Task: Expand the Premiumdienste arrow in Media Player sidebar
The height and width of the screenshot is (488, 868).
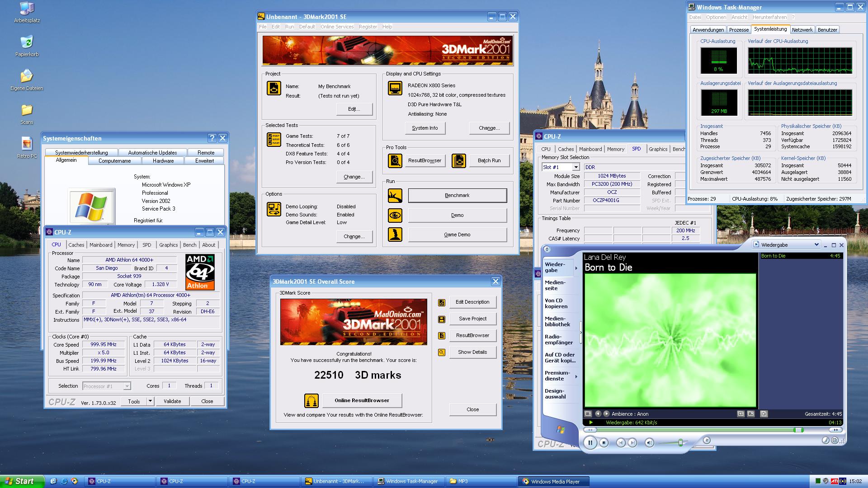Action: [x=576, y=376]
